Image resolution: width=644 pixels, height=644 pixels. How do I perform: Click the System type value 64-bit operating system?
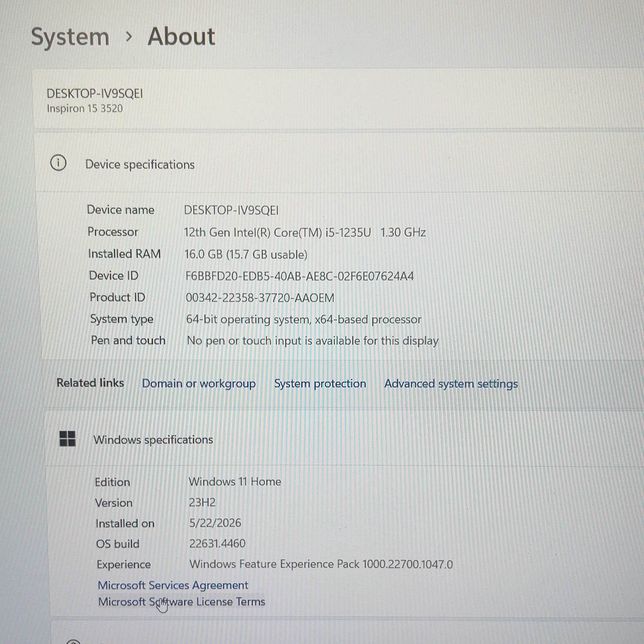click(304, 319)
